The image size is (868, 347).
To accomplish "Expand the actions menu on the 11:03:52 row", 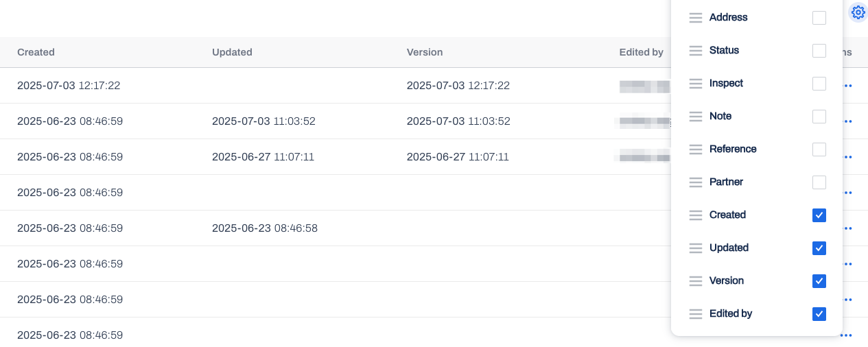I will [847, 121].
